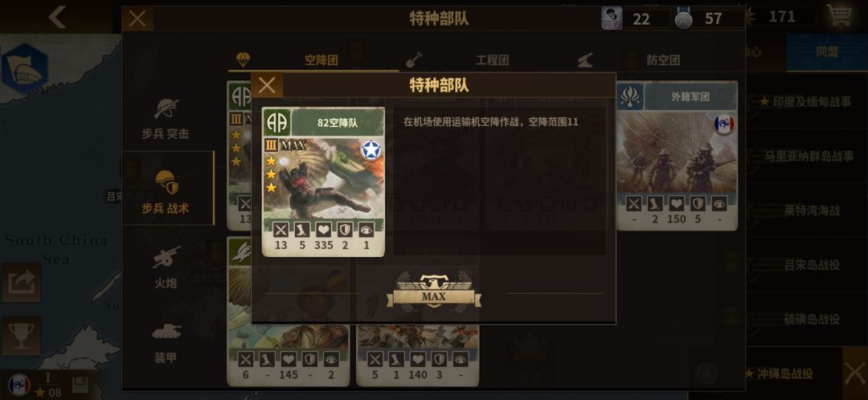Tap the medal count 57 icon
This screenshot has width=868, height=400.
684,19
